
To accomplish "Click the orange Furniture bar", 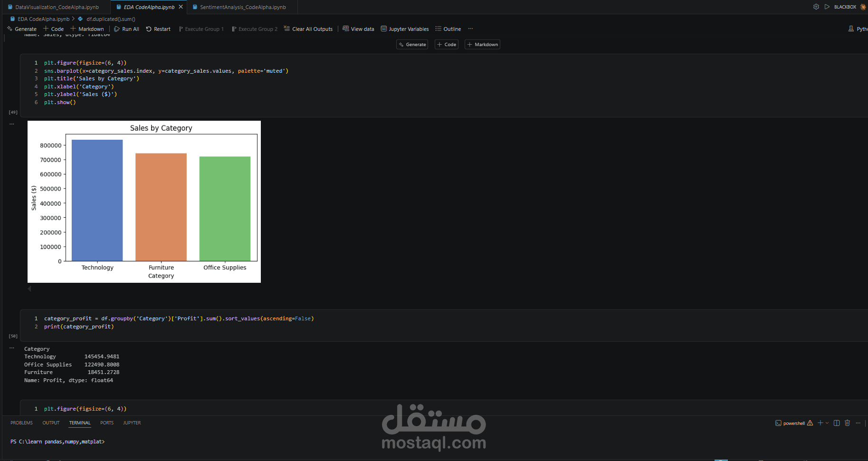I will click(x=161, y=207).
